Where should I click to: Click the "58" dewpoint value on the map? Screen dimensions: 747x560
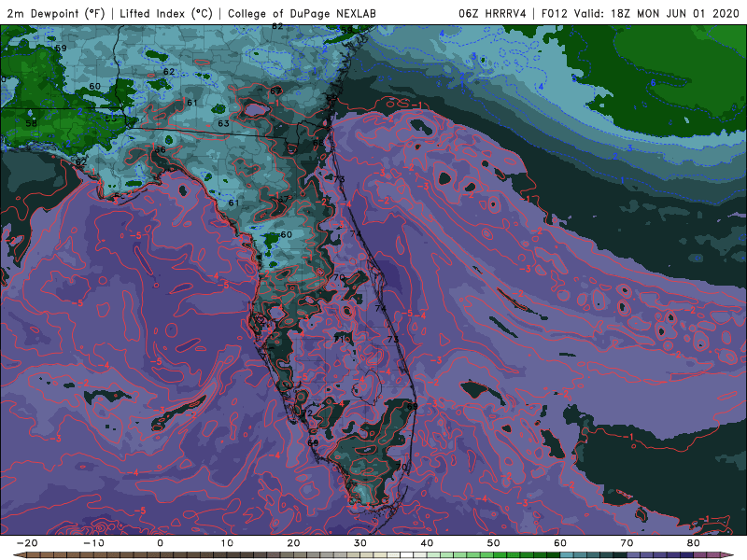coord(31,123)
